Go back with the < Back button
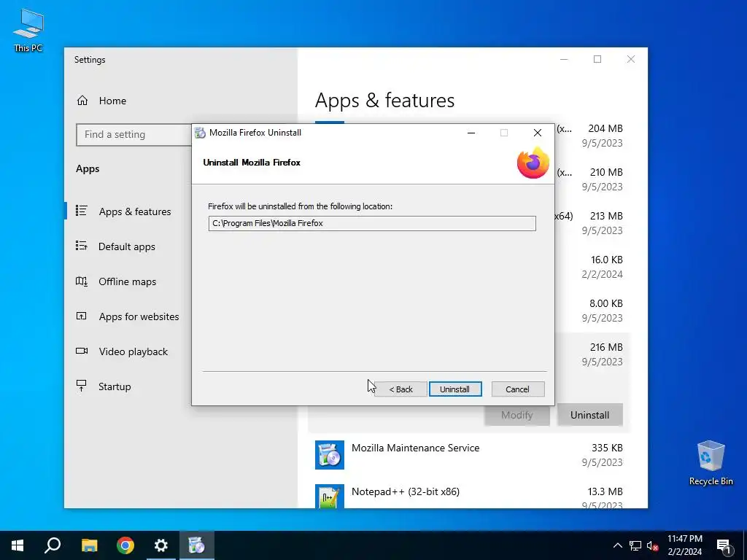This screenshot has width=747, height=560. (x=400, y=389)
